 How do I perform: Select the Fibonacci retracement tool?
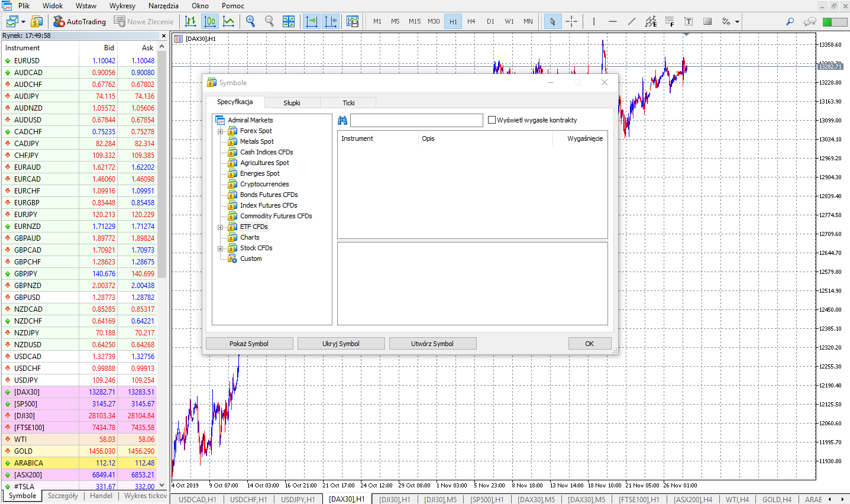(x=670, y=21)
